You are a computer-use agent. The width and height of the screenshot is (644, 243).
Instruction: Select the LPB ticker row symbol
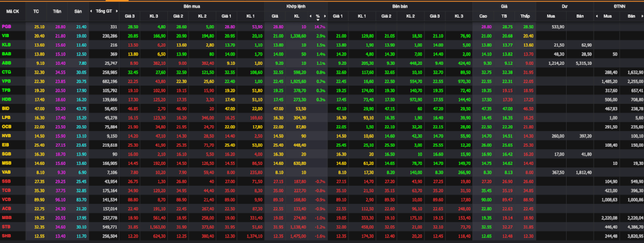coord(6,117)
